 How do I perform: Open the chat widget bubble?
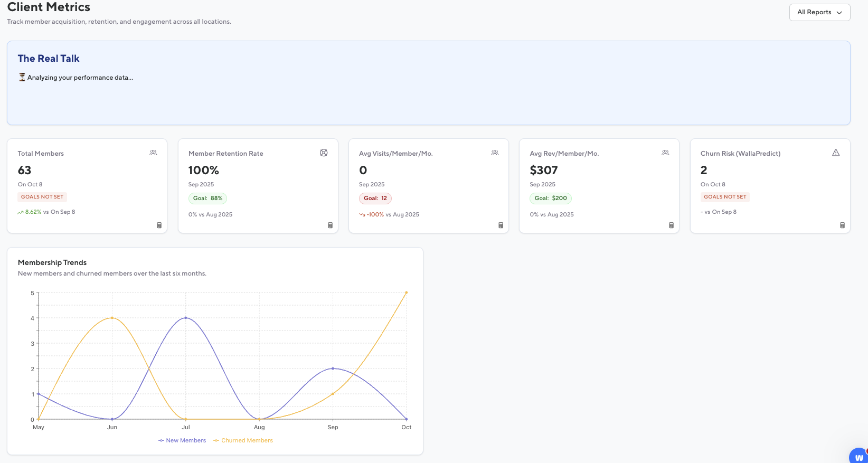pyautogui.click(x=859, y=456)
